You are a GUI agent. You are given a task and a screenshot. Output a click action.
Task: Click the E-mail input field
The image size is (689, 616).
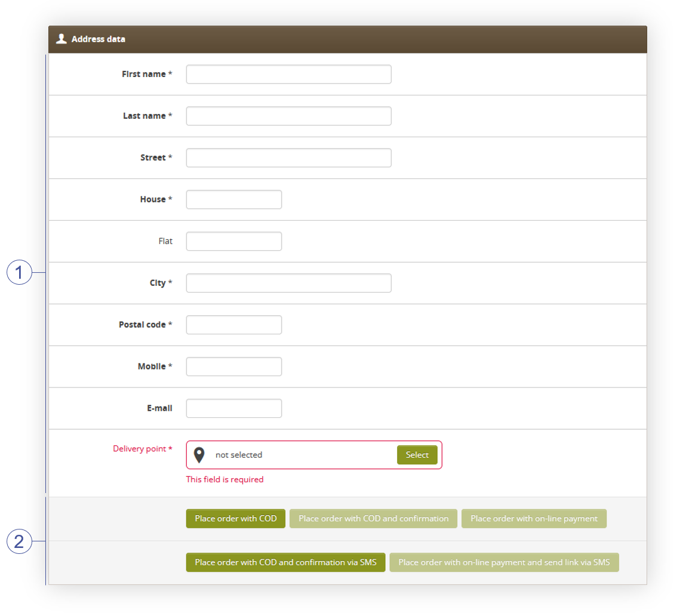pos(234,408)
